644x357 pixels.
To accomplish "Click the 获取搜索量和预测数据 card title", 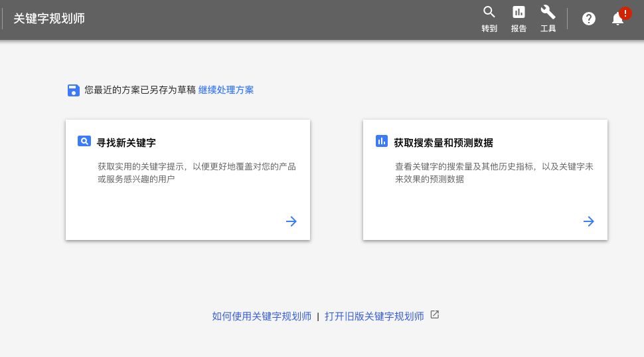I will pyautogui.click(x=443, y=142).
